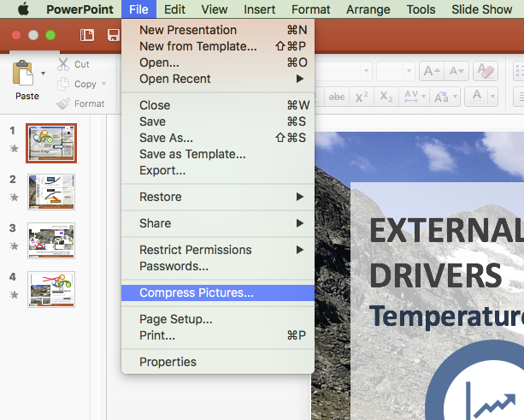Click the trend chart circle graphic on slide

[x=474, y=380]
